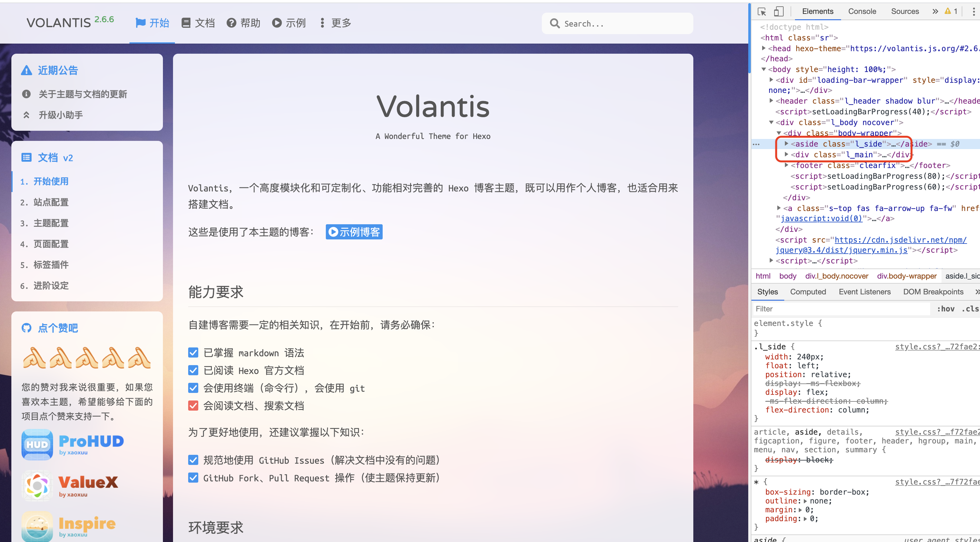
Task: Expand the head element node
Action: point(763,48)
